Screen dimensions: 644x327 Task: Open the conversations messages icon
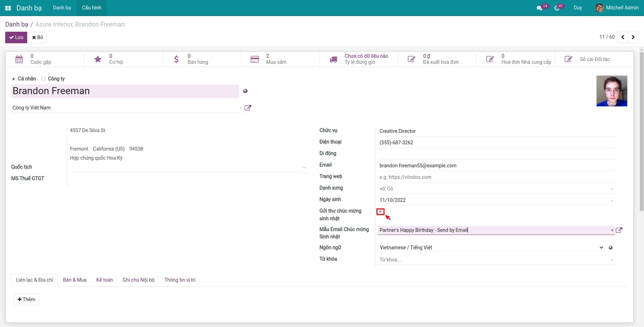[x=539, y=8]
